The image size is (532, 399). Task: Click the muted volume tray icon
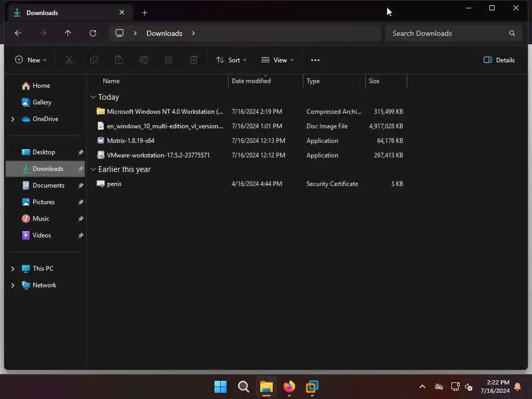point(469,387)
